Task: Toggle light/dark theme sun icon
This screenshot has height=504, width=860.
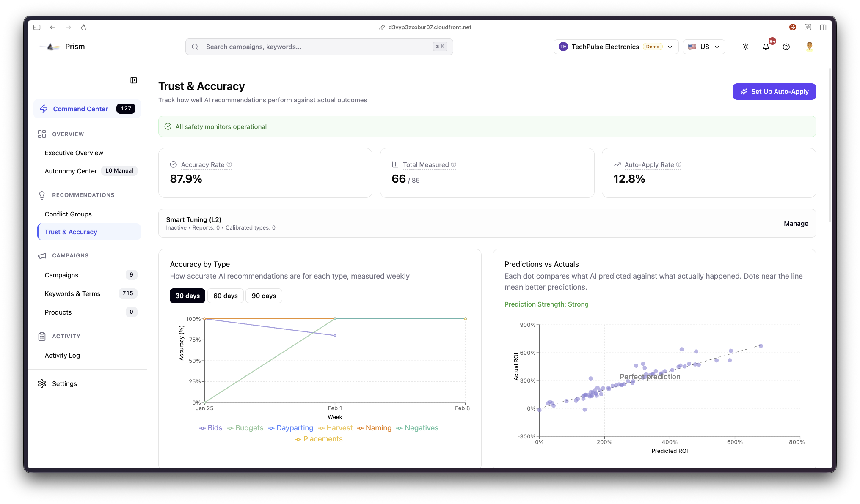Action: click(746, 47)
